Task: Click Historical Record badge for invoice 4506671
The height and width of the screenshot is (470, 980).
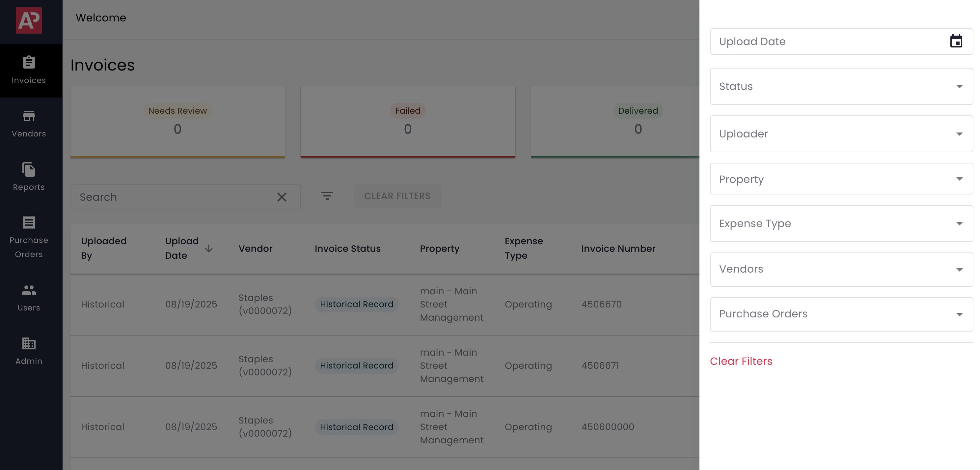Action: point(356,366)
